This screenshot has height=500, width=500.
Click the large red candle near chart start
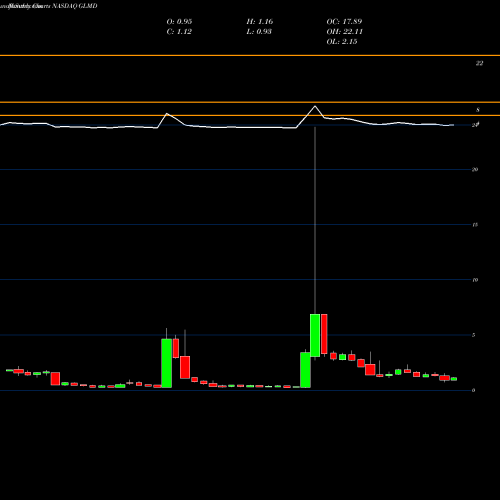(55, 379)
